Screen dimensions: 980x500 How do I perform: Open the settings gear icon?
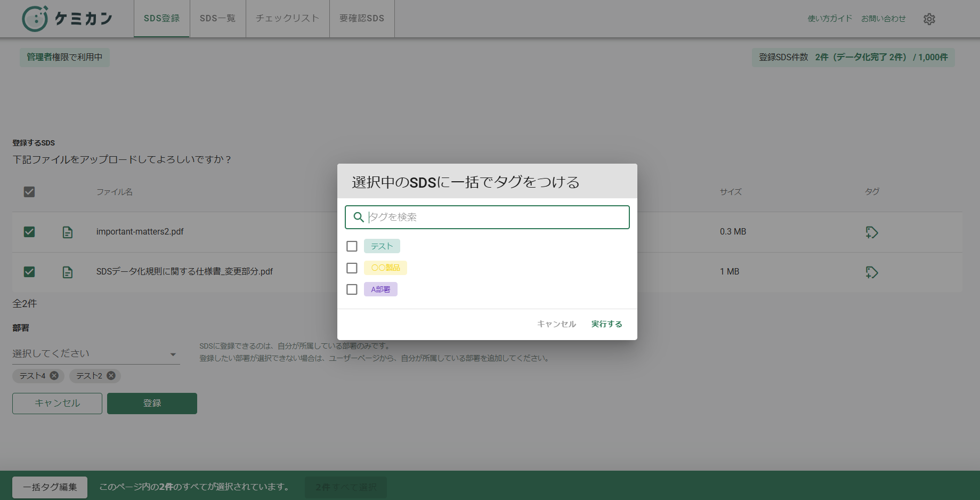(x=929, y=19)
